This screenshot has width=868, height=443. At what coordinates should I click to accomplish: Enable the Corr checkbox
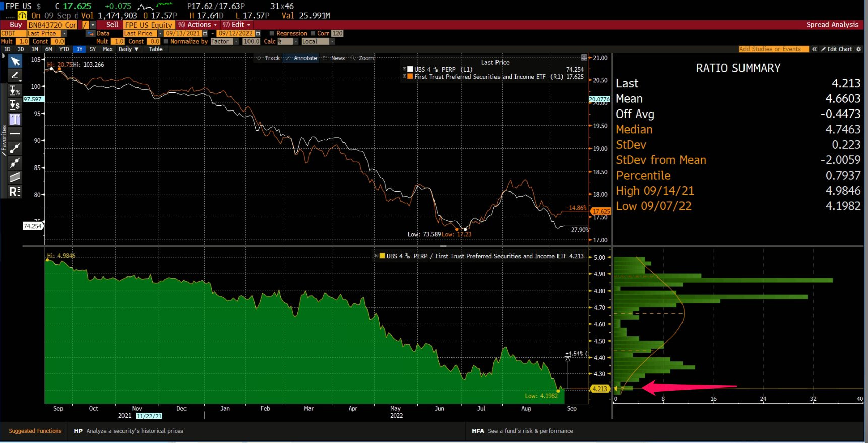(313, 33)
